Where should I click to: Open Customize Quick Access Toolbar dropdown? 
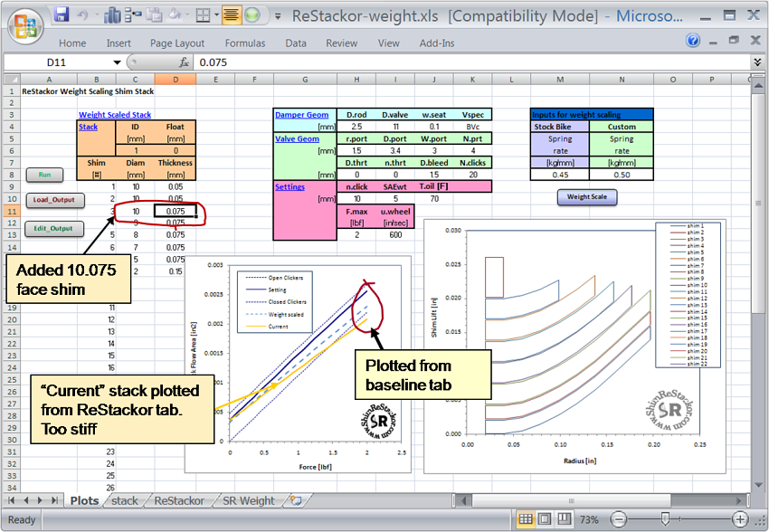pos(278,16)
